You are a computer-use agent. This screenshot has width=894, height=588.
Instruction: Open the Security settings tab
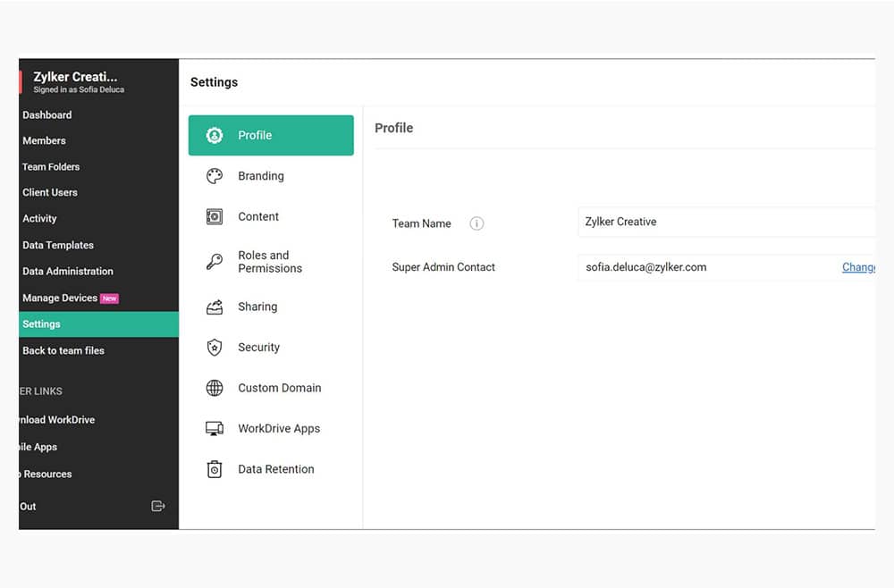tap(271, 347)
